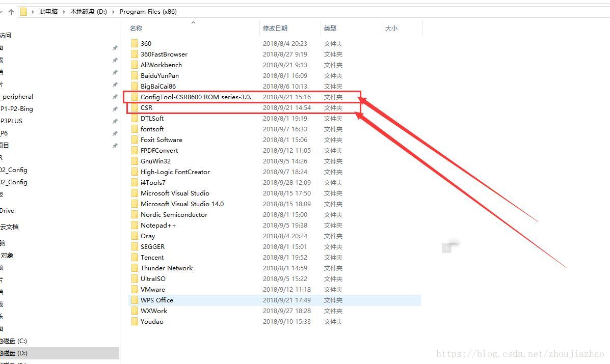
Task: Click the Oray folder icon
Action: [x=135, y=235]
